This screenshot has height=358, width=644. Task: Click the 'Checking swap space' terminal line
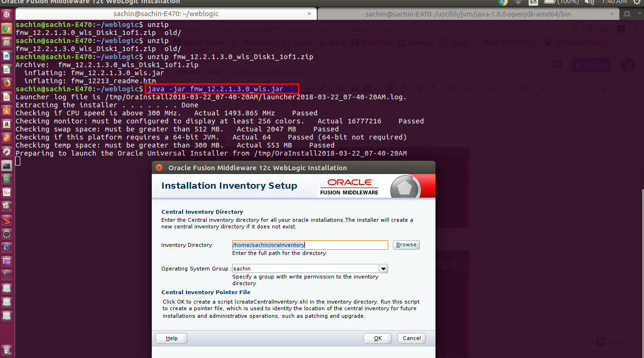(177, 129)
